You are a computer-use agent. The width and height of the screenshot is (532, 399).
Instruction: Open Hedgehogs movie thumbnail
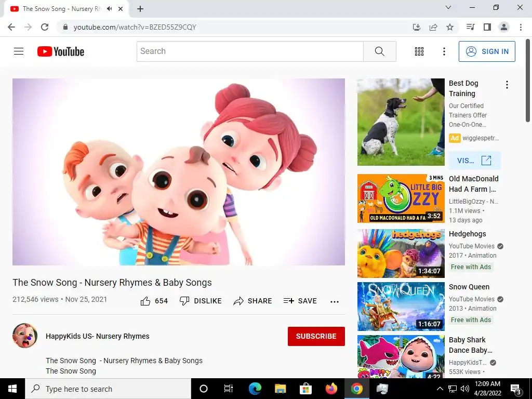tap(401, 254)
